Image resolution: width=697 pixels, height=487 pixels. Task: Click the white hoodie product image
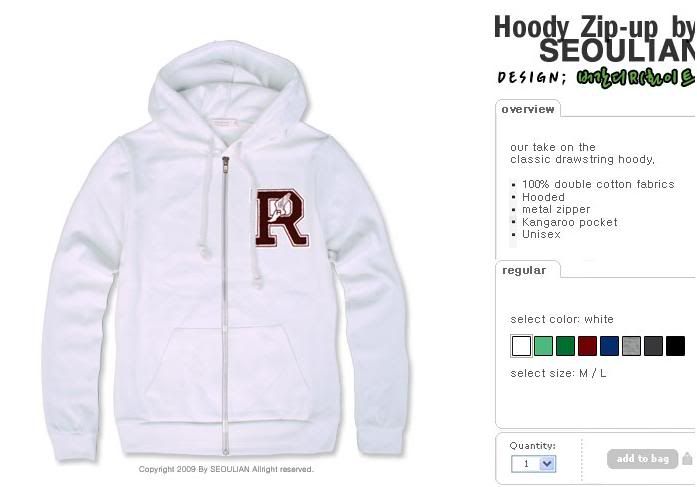pos(228,251)
